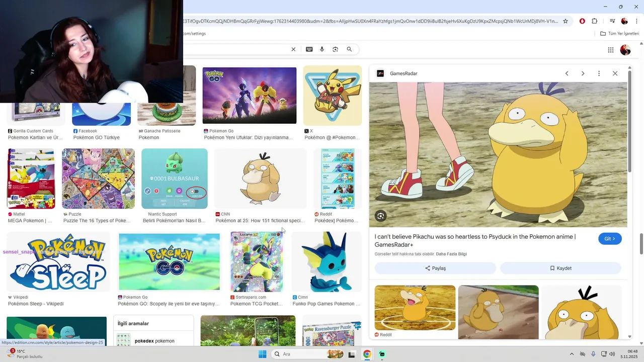Screen dimensions: 644x362
Task: Select the Pokémon Sleep Vikipedi thumbnail
Action: [58, 261]
